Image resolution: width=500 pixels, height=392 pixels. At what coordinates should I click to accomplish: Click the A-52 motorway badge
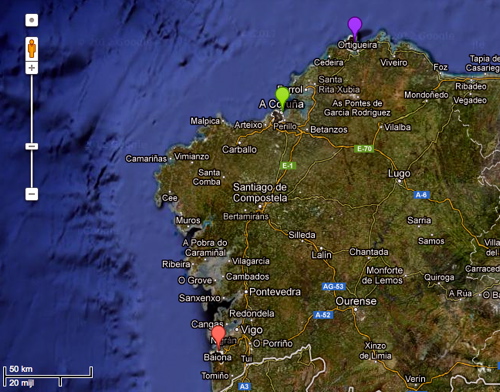pos(323,315)
